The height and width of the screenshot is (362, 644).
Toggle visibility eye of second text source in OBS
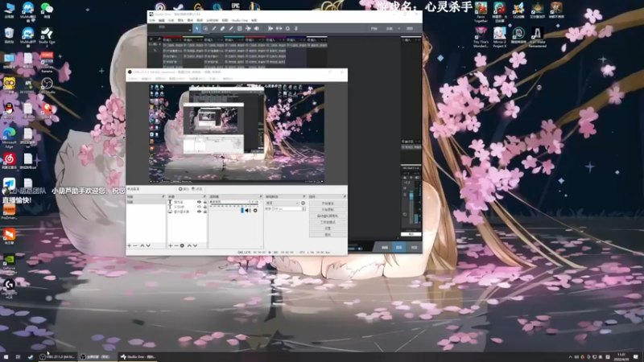[199, 207]
